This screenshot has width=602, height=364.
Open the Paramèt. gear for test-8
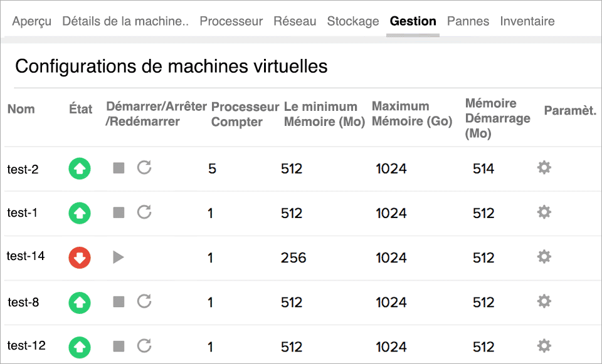[x=544, y=302]
